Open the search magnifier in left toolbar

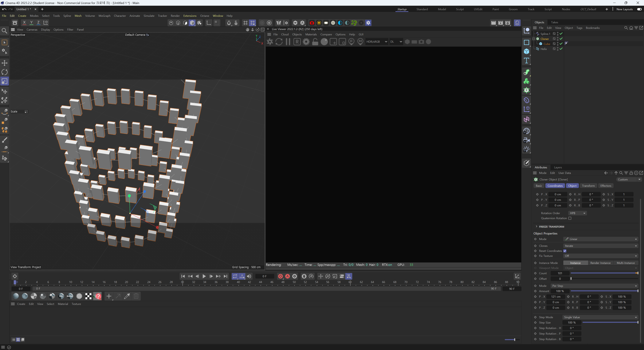pyautogui.click(x=5, y=31)
